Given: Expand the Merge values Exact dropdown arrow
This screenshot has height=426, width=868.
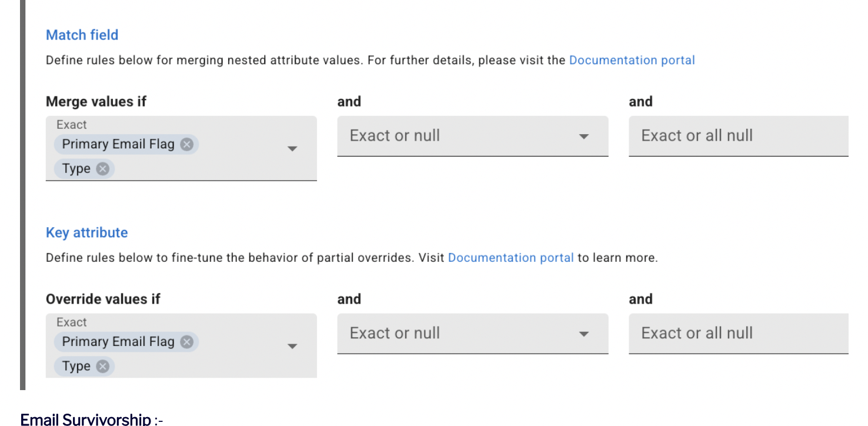Looking at the screenshot, I should click(292, 149).
